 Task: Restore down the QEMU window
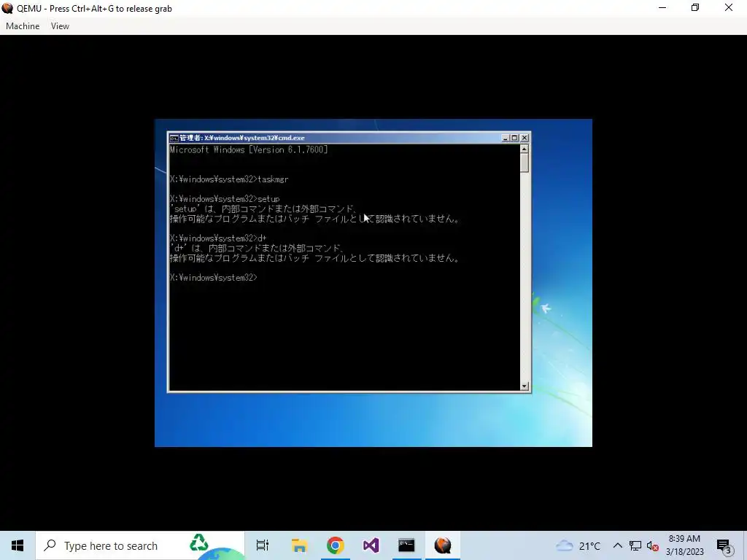695,7
